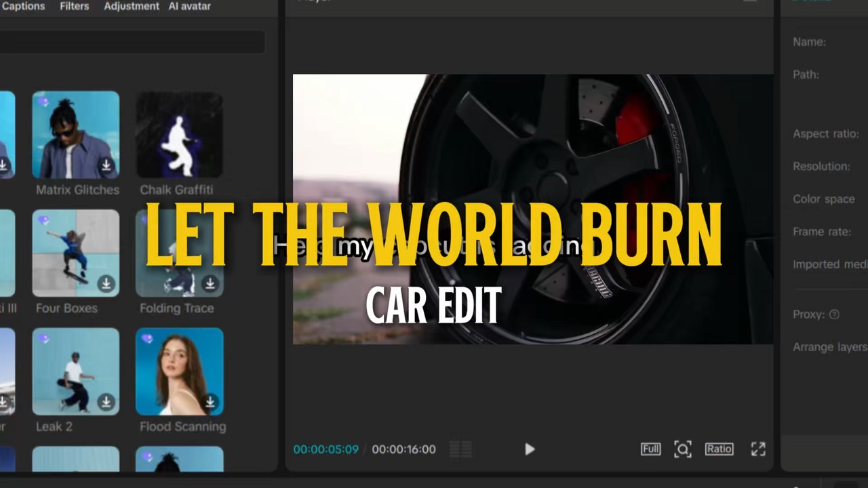
Task: Enter fullscreen with the expand arrows icon
Action: (758, 449)
